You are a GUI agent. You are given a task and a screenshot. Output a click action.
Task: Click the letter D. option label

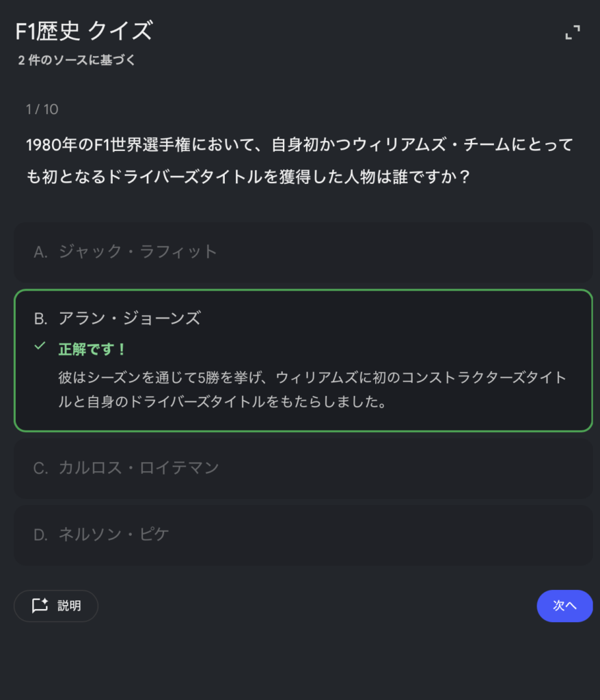pos(40,535)
